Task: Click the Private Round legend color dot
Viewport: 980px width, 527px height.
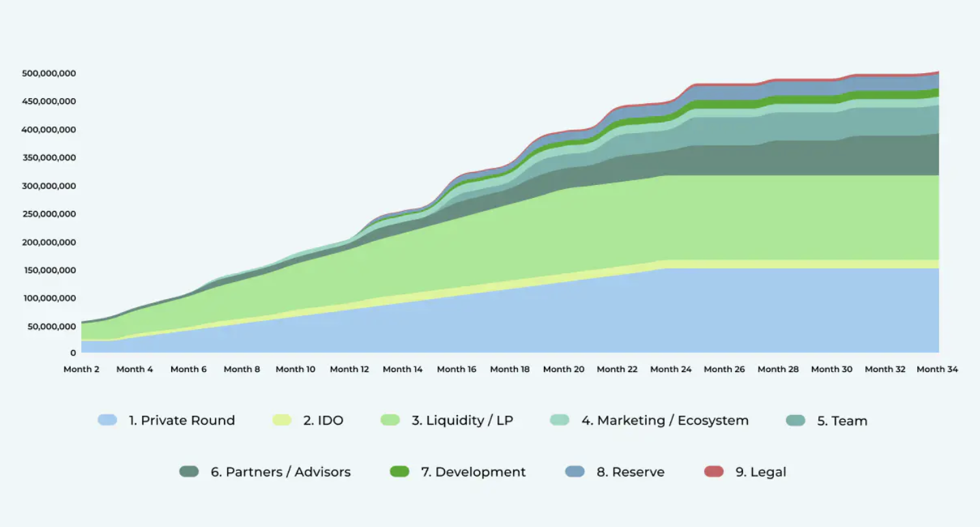Action: click(106, 421)
